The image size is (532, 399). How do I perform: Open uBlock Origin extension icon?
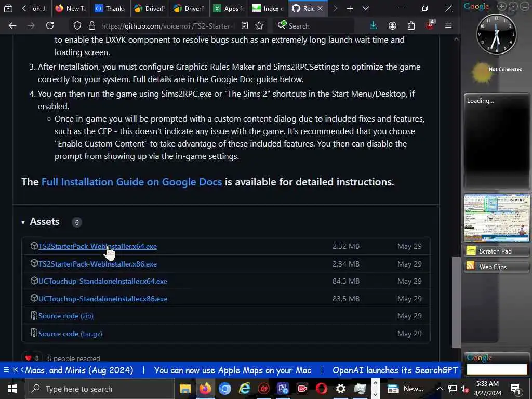[x=430, y=25]
